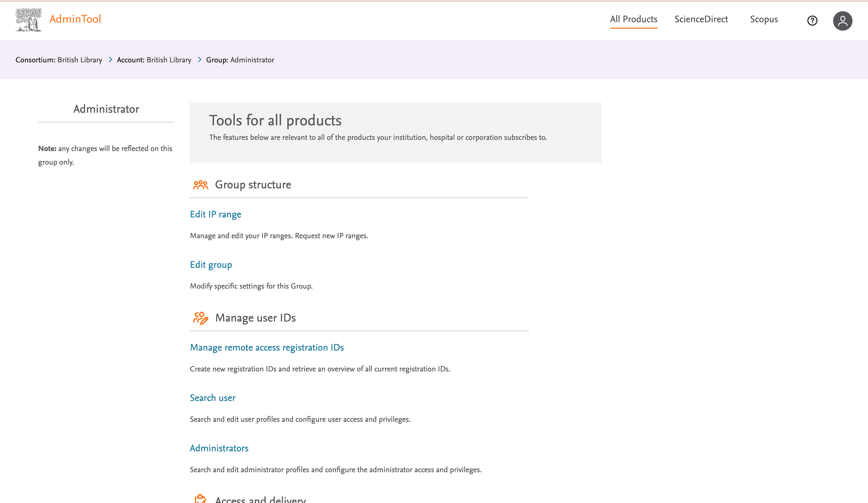Screen dimensions: 868x503
Task: Click Consortium: British Library breadcrumb
Action: click(59, 60)
